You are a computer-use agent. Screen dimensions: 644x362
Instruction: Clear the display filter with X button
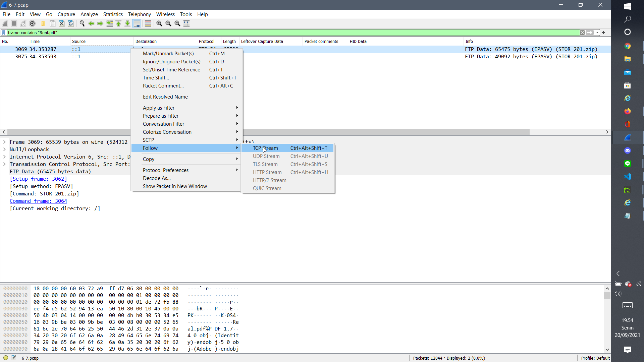point(582,33)
